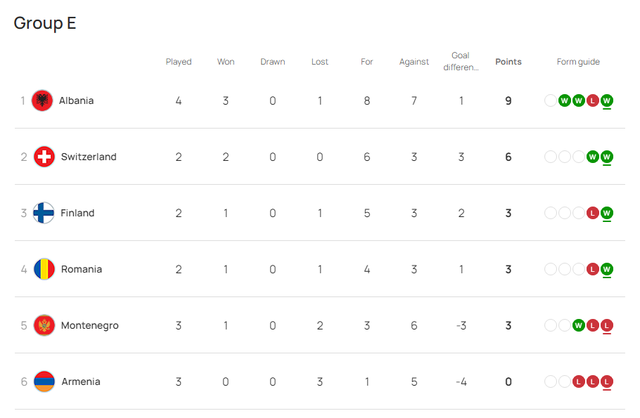The height and width of the screenshot is (418, 640).
Task: Click Armenia's latest loss form badge
Action: click(x=607, y=381)
